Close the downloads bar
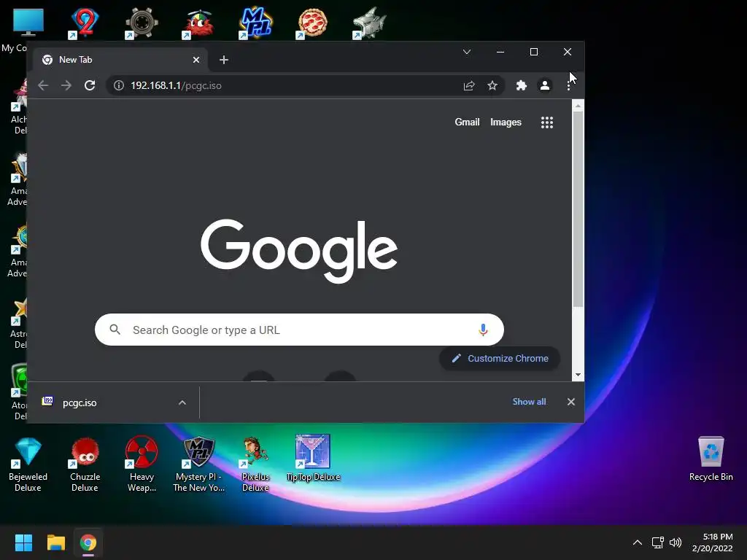 tap(570, 402)
